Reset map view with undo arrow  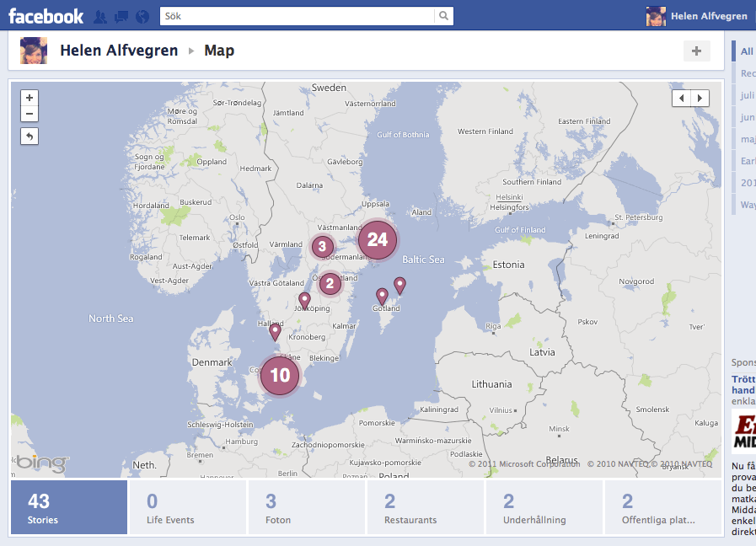pyautogui.click(x=29, y=136)
